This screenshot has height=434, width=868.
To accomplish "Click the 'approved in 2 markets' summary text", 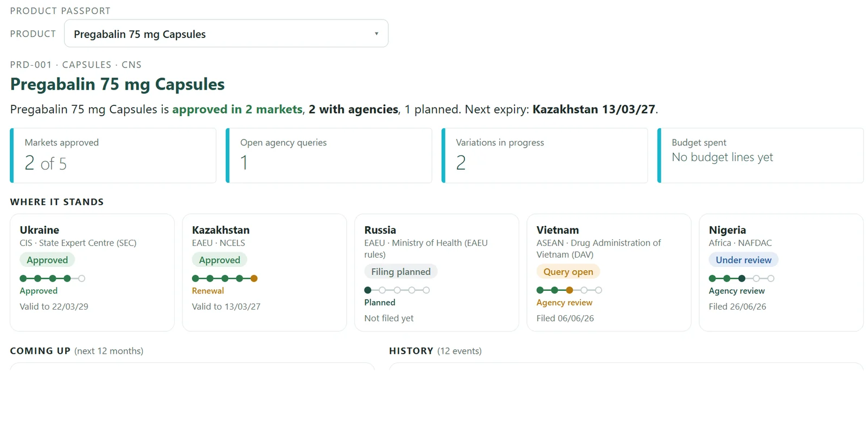I will click(237, 109).
